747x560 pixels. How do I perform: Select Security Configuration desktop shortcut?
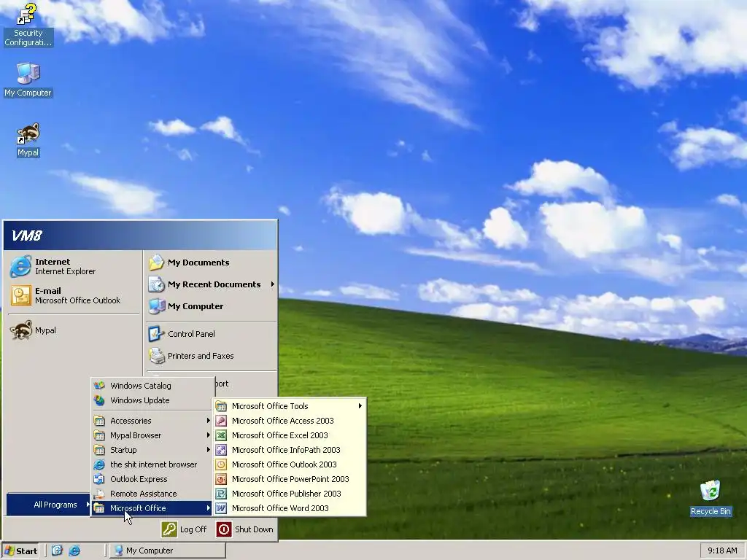pos(28,25)
